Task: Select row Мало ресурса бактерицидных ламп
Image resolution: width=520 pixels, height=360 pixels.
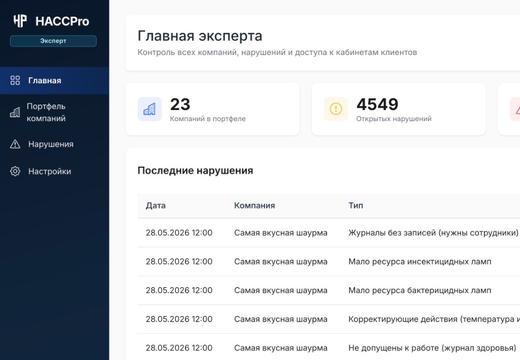Action: (x=329, y=290)
